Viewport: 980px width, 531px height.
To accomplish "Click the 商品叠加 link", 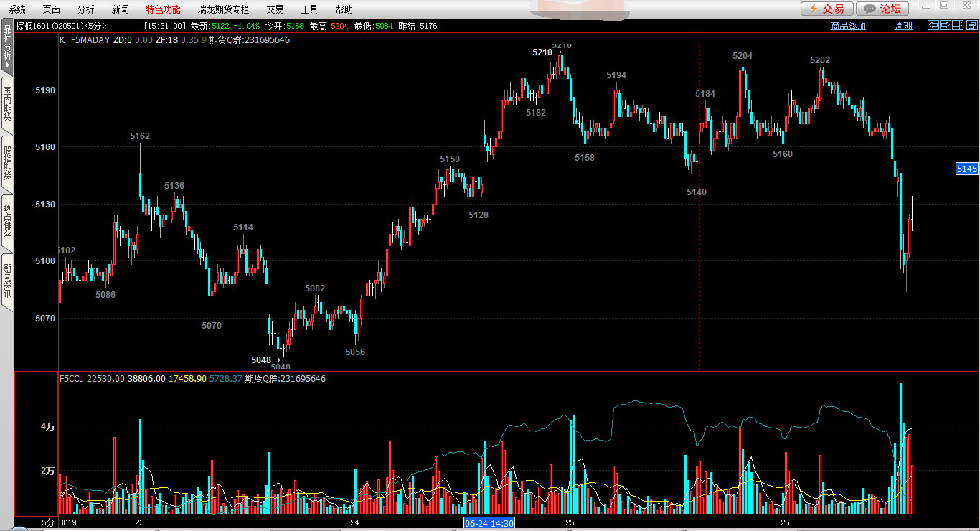I will point(848,26).
